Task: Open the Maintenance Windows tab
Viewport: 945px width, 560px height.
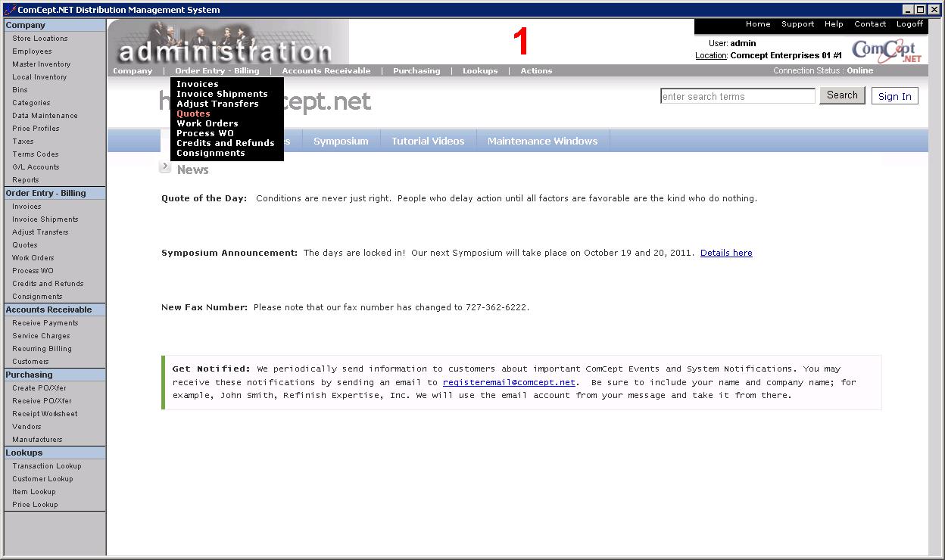Action: pos(542,142)
